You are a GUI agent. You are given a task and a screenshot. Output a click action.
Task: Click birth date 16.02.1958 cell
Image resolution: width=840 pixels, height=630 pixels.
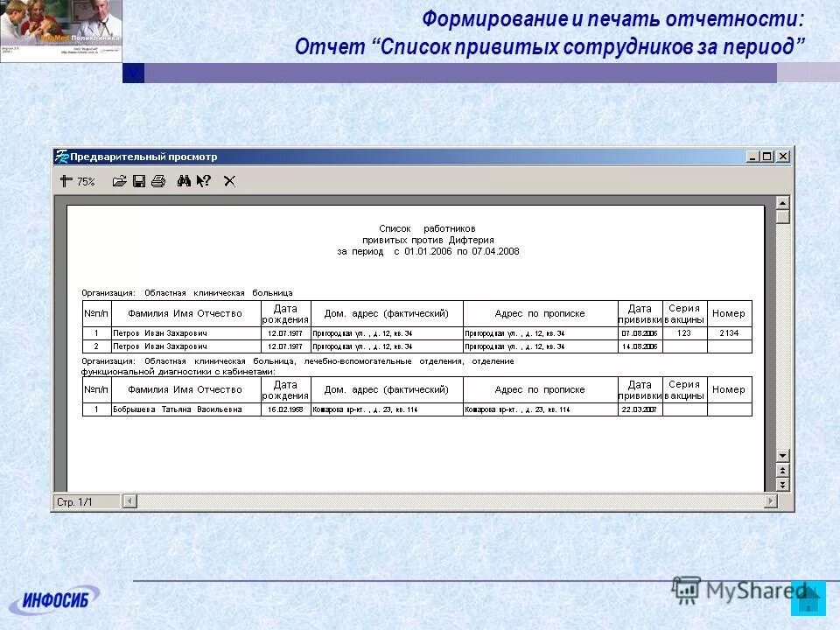tap(285, 409)
